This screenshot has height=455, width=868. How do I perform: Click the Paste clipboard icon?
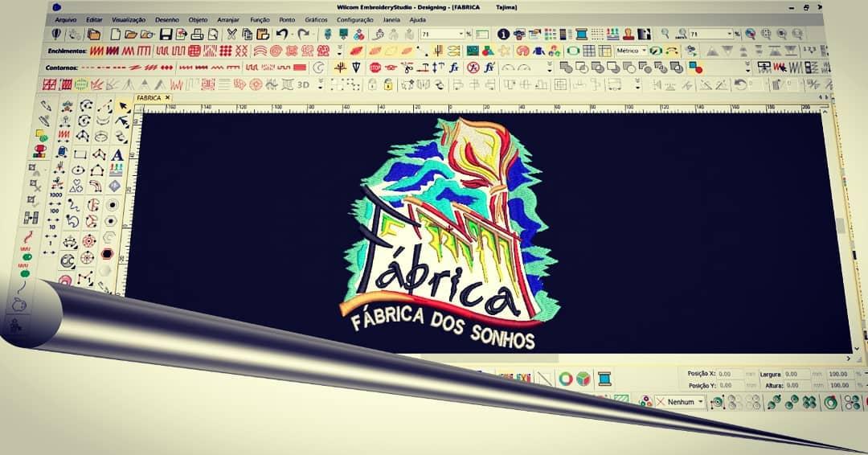pyautogui.click(x=263, y=35)
